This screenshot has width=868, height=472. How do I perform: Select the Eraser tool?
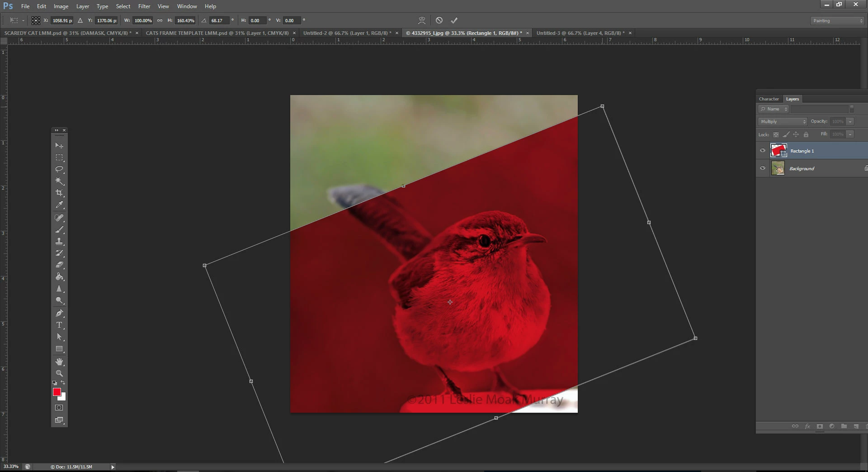(59, 265)
